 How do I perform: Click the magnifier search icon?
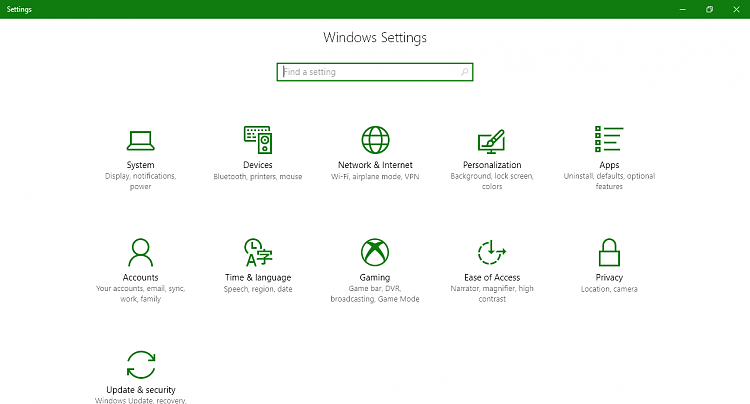pos(464,72)
